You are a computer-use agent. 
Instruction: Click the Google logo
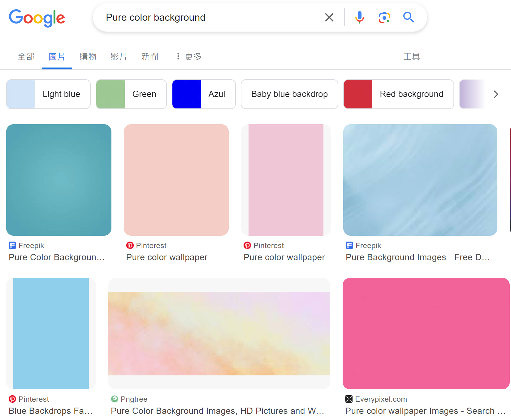(x=37, y=18)
